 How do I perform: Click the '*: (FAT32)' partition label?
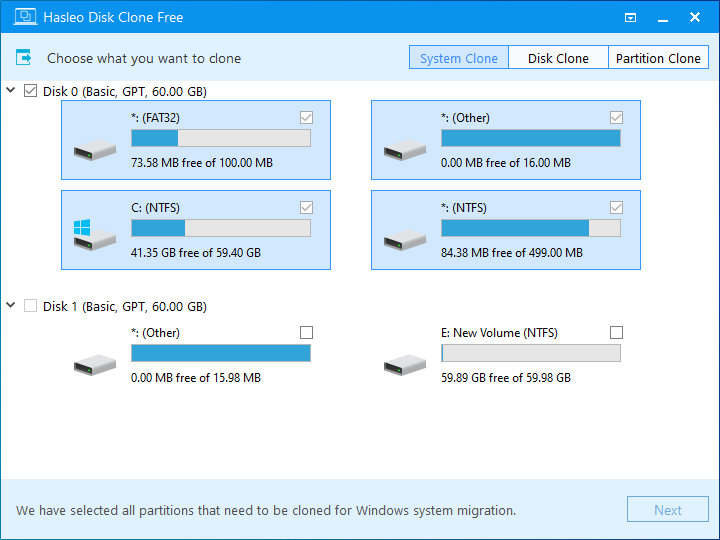tap(155, 118)
